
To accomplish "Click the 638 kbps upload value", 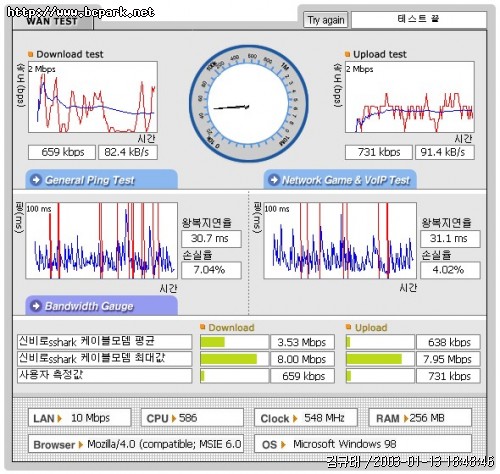I will [x=448, y=342].
